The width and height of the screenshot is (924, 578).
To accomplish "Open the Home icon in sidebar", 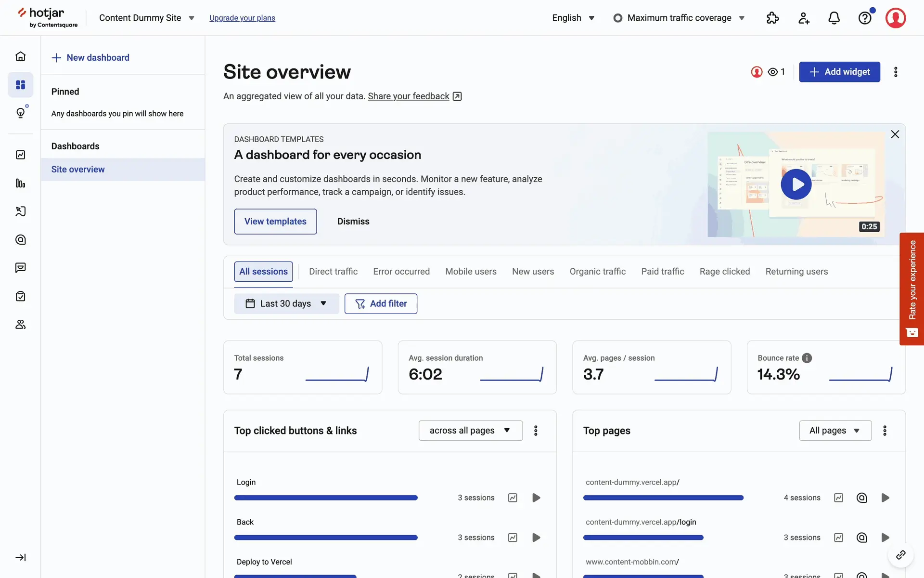I will (x=20, y=56).
